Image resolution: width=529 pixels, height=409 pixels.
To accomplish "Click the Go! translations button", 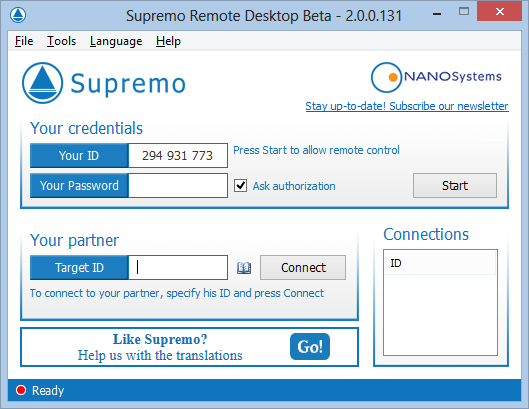I will [310, 347].
